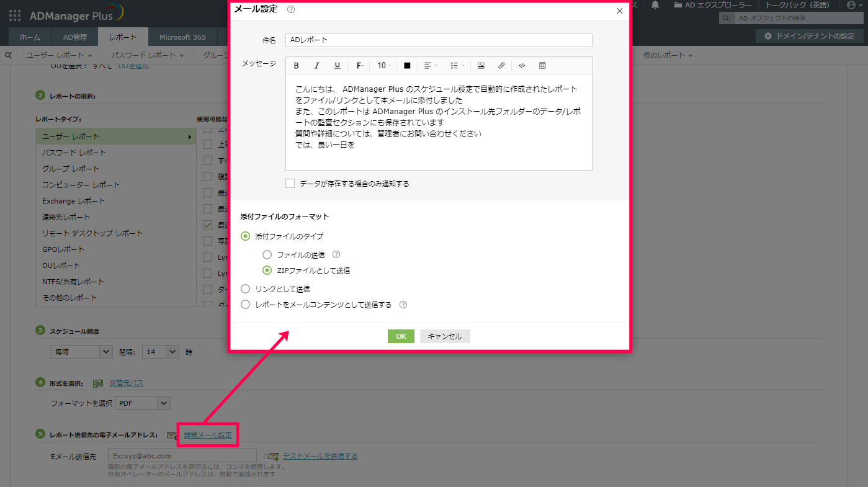Screen dimensions: 868x487
Task: Click the ADManager Plus logo
Action: pos(76,12)
